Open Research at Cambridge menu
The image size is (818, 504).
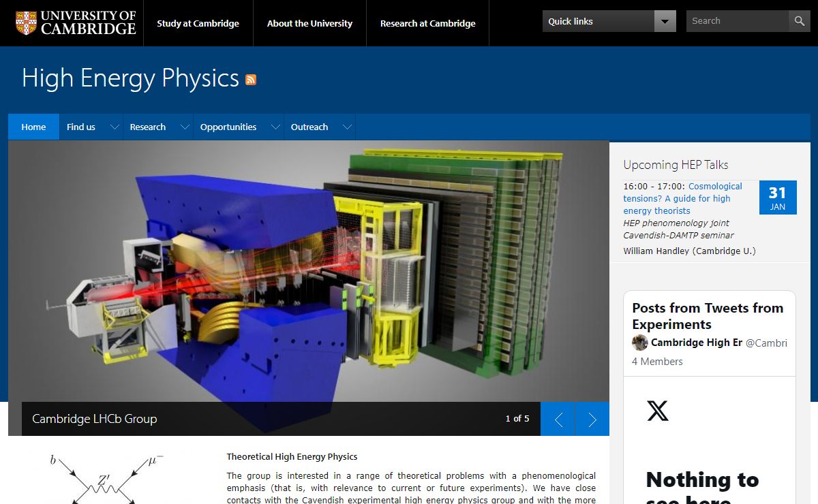coord(427,23)
